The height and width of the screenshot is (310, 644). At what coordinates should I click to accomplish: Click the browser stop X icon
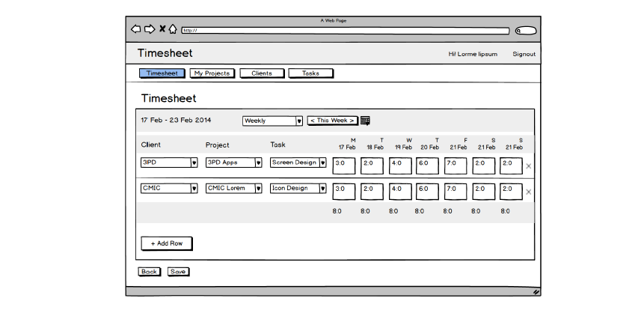click(162, 29)
